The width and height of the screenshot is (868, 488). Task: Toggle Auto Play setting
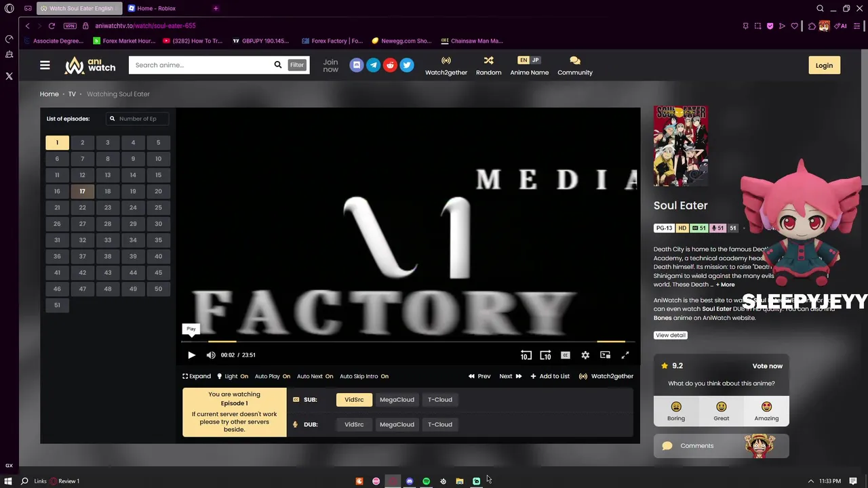tap(273, 376)
